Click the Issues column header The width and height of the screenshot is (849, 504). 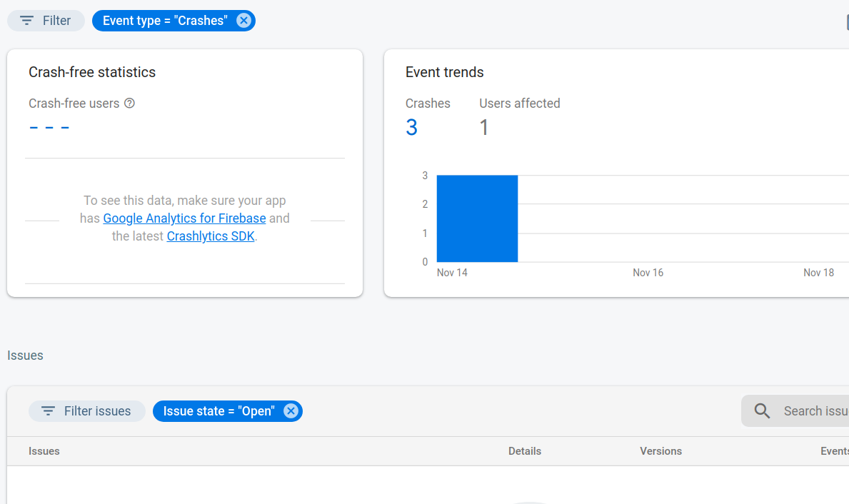(44, 451)
